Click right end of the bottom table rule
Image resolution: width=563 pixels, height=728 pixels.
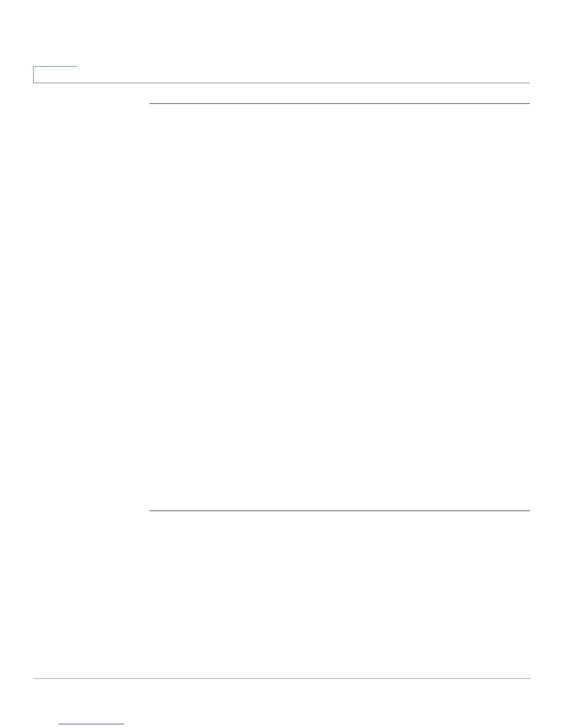(x=528, y=511)
